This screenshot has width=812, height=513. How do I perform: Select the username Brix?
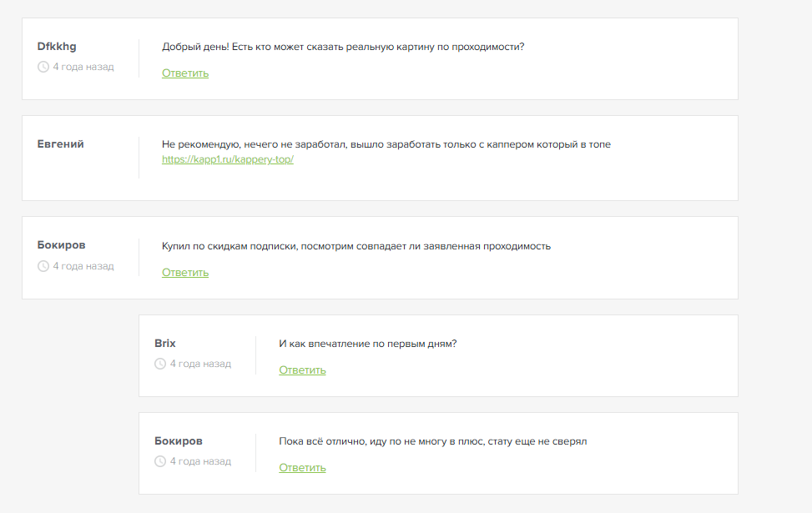[x=164, y=343]
